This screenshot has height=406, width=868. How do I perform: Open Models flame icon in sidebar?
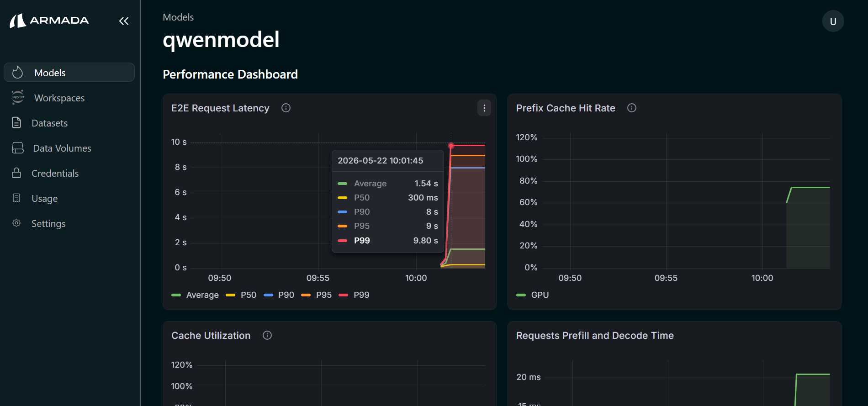17,72
